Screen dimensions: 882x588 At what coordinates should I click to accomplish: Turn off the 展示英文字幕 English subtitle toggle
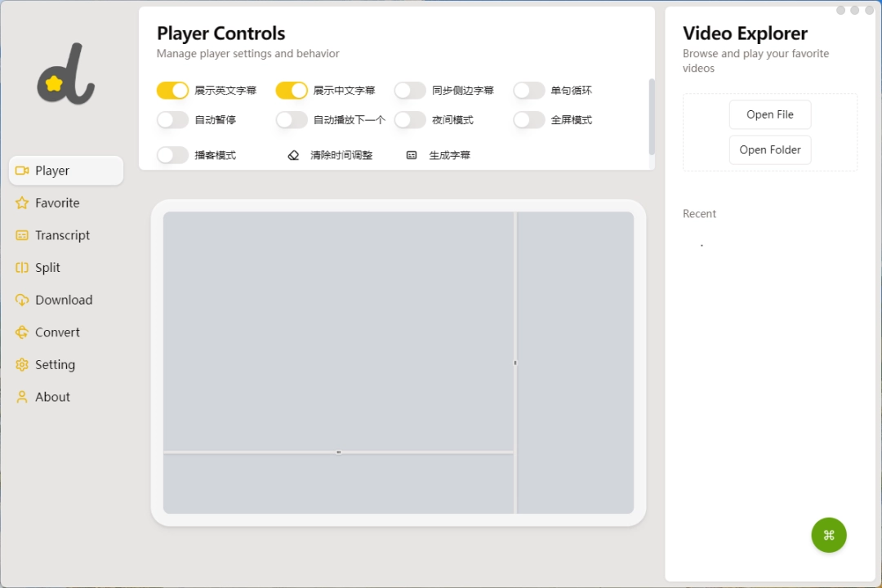pyautogui.click(x=172, y=90)
